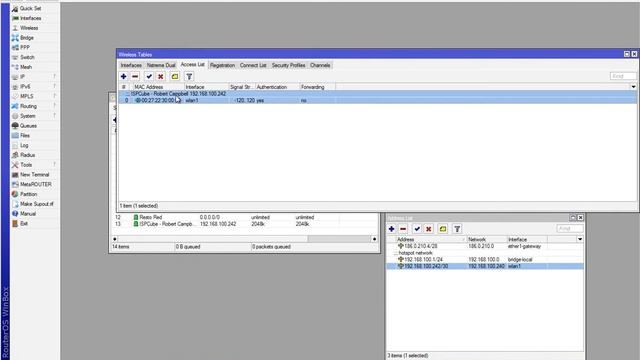This screenshot has height=360, width=640.
Task: Sort Address List by Network column
Action: pyautogui.click(x=487, y=240)
